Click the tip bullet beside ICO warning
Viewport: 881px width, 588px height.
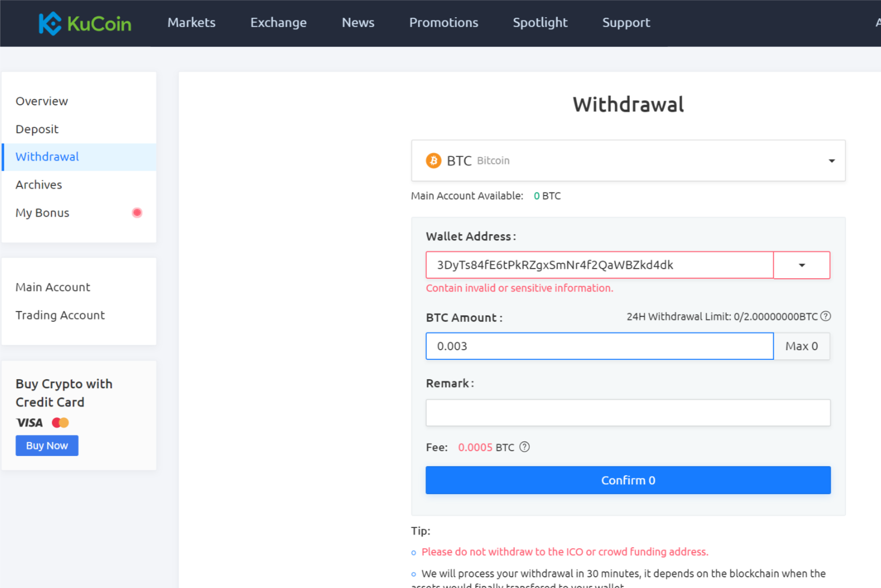[413, 552]
